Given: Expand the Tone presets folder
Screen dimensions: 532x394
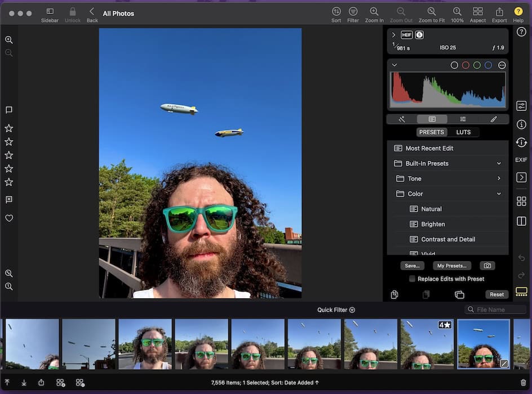Looking at the screenshot, I should pyautogui.click(x=499, y=178).
